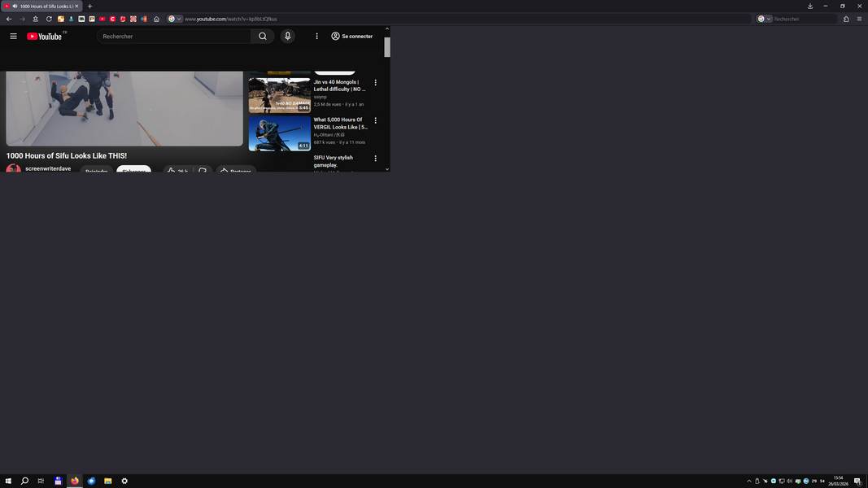868x488 pixels.
Task: Open options menu for Jin vs 40 Mongols
Action: [x=375, y=82]
